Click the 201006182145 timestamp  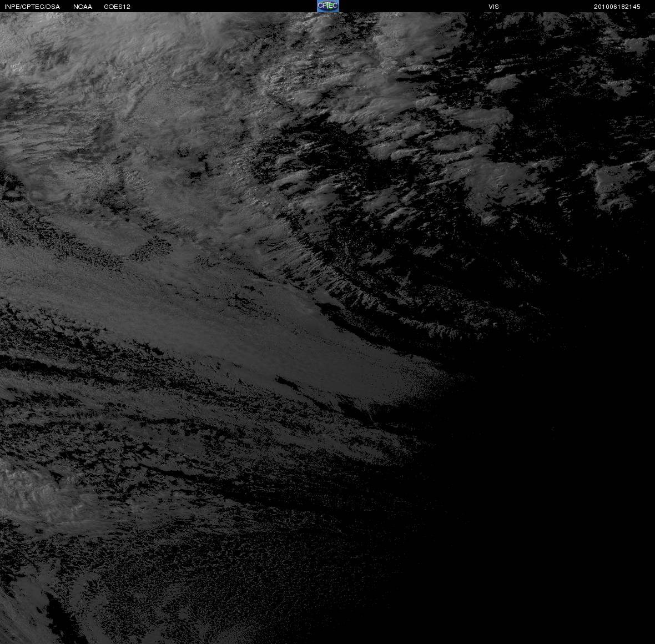pos(617,7)
